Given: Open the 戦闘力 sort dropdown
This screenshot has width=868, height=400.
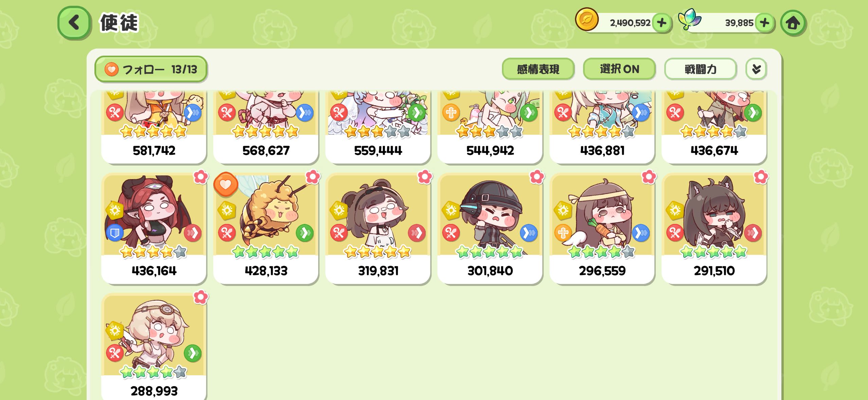Looking at the screenshot, I should coord(700,69).
